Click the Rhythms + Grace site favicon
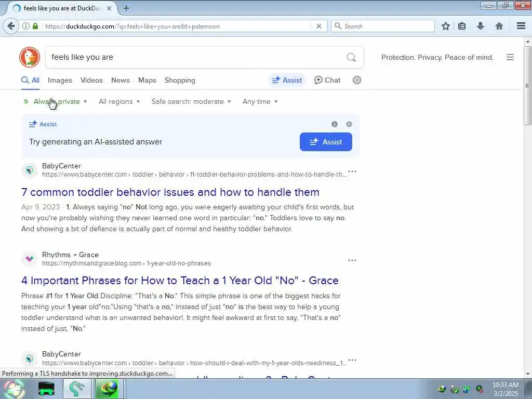 (30, 259)
